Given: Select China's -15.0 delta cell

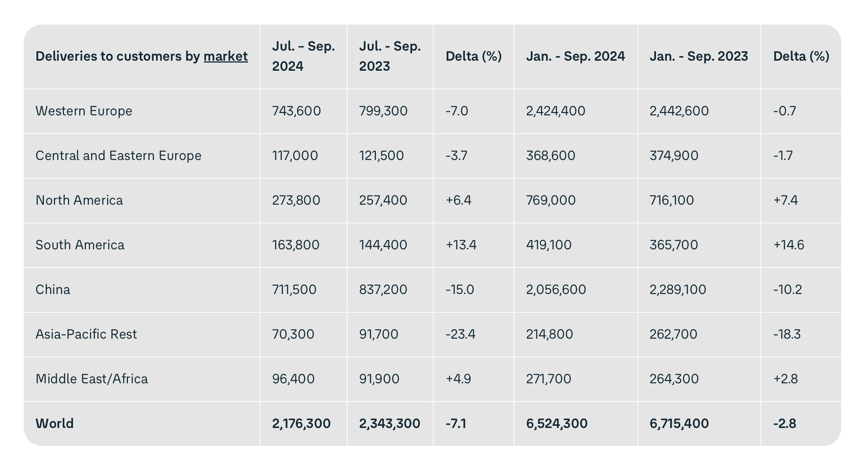Looking at the screenshot, I should (x=460, y=290).
